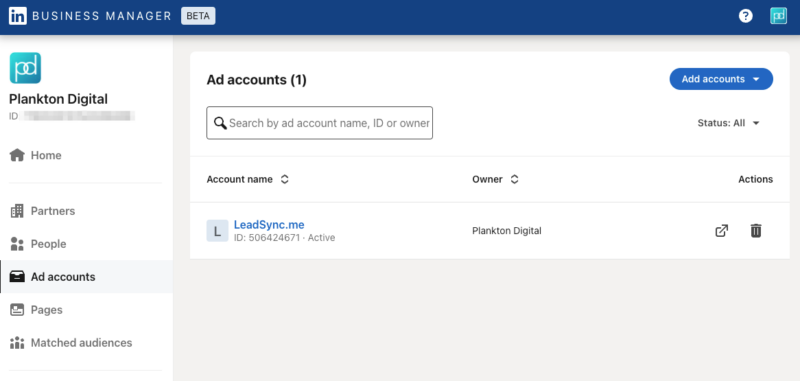
Task: Open the LeadSync.me account link
Action: pos(269,224)
